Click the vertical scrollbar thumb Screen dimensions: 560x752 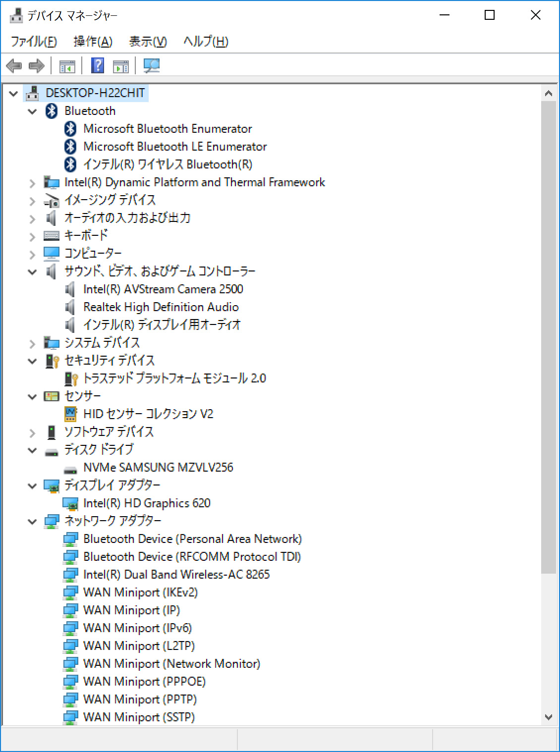(549, 337)
